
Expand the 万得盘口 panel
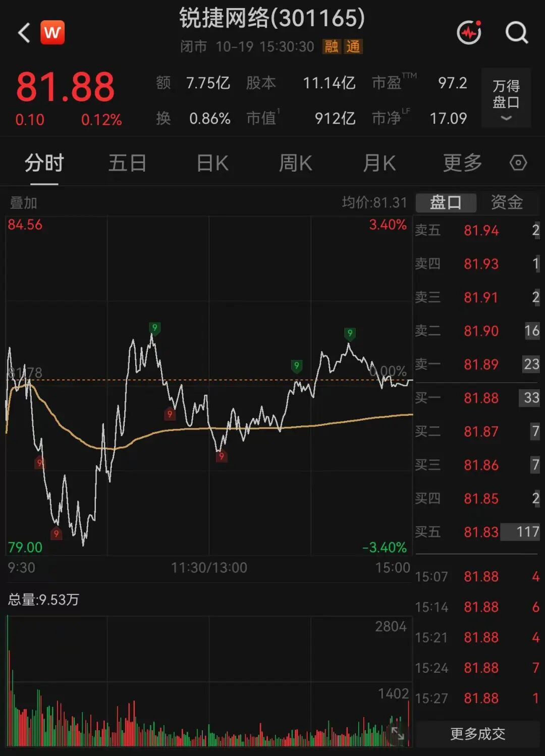click(x=506, y=98)
